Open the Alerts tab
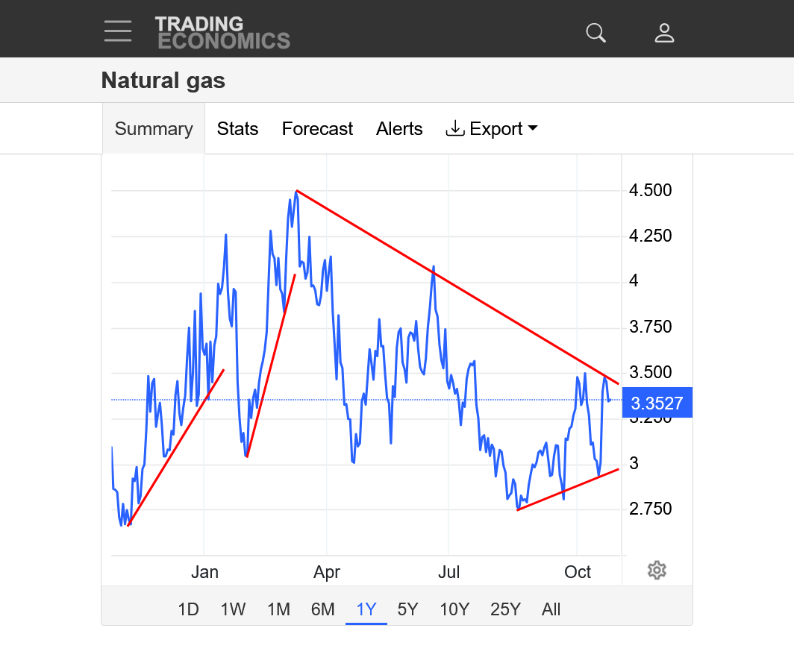Screen dimensions: 794x672 [399, 129]
